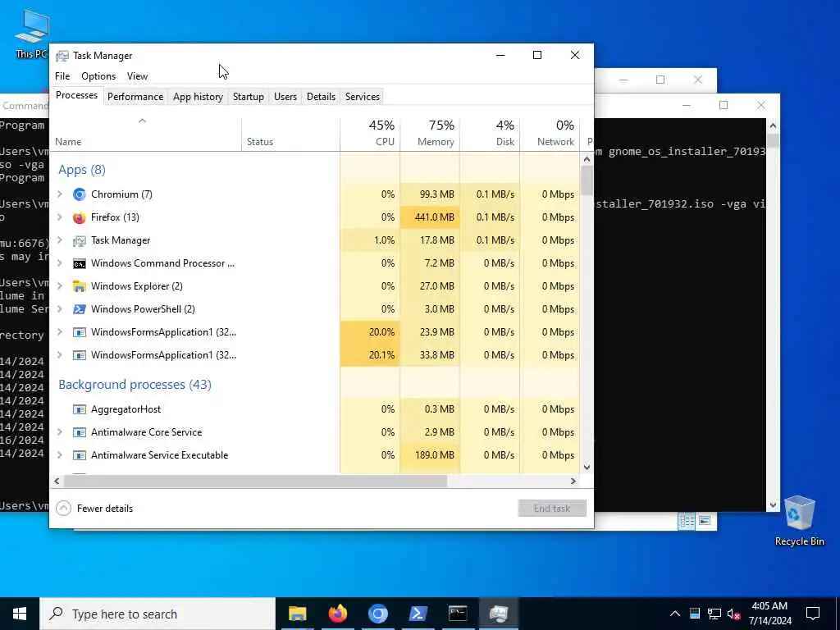Click the Chromium process icon
840x630 pixels.
pyautogui.click(x=80, y=194)
